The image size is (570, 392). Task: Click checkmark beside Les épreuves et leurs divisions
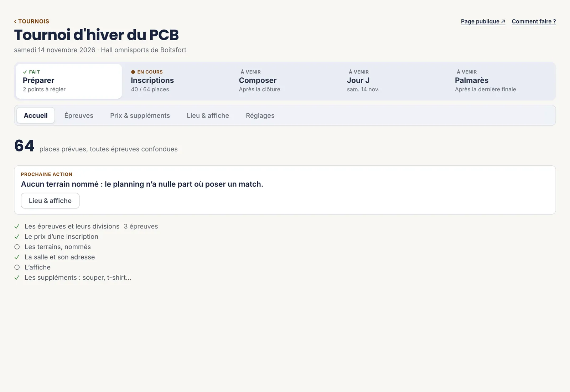point(17,226)
